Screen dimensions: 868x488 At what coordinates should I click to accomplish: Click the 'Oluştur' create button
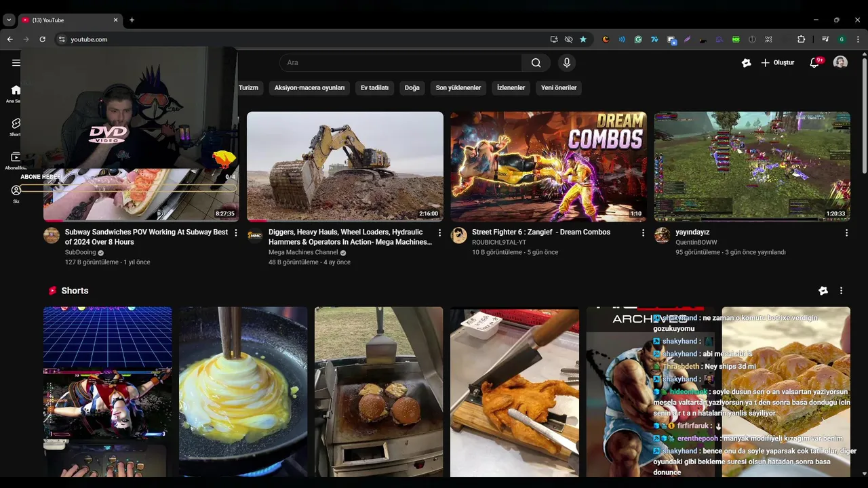(777, 63)
